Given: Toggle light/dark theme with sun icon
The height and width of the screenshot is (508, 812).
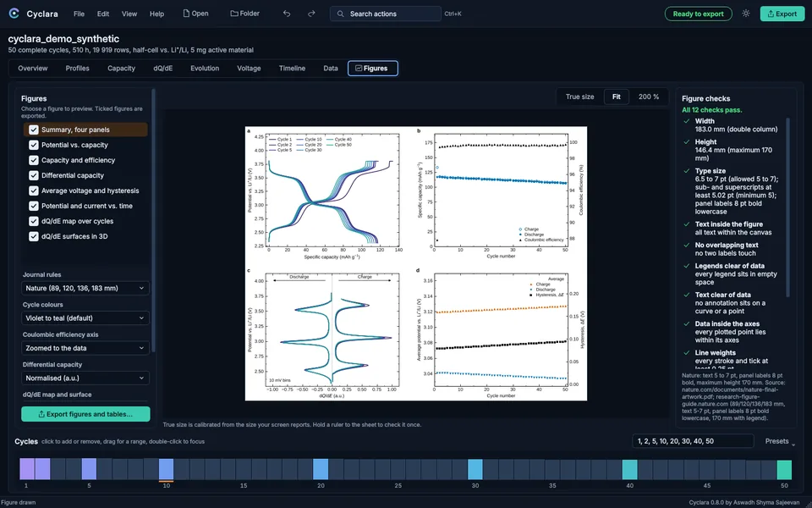Looking at the screenshot, I should click(746, 14).
